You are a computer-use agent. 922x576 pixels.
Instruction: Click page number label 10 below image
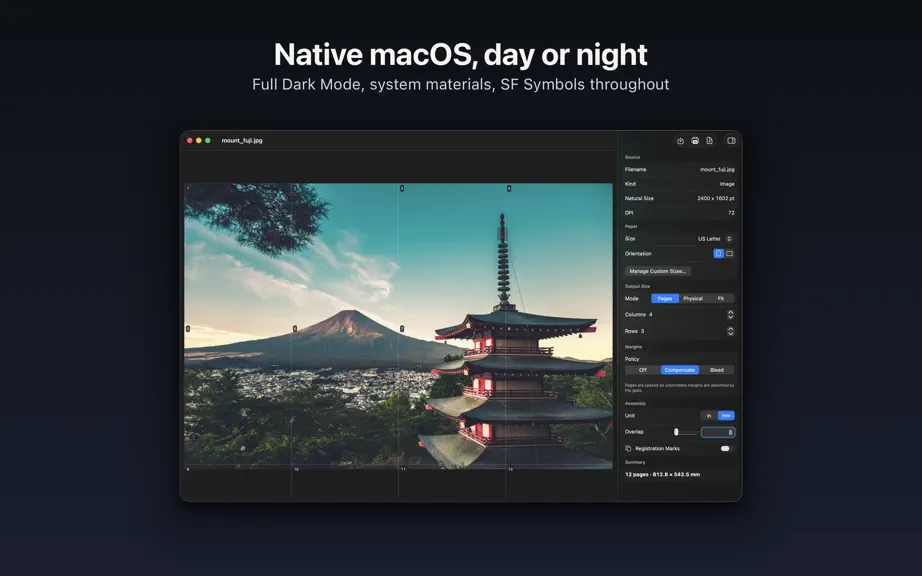296,469
